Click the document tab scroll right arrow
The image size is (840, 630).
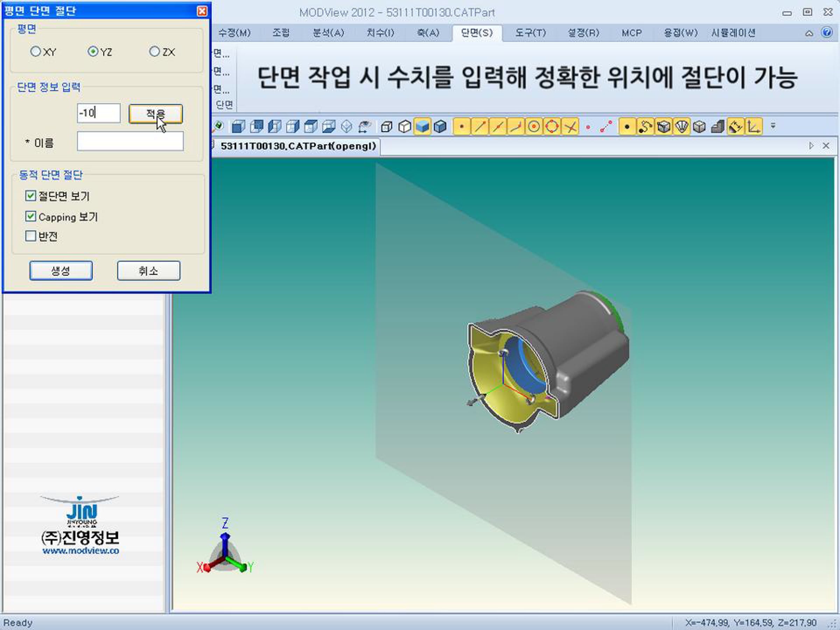pyautogui.click(x=811, y=146)
